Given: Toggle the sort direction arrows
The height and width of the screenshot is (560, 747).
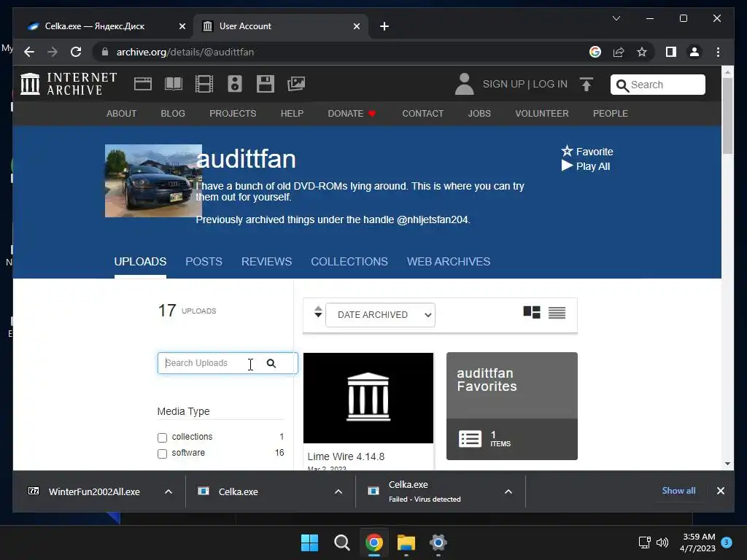Looking at the screenshot, I should pyautogui.click(x=318, y=312).
